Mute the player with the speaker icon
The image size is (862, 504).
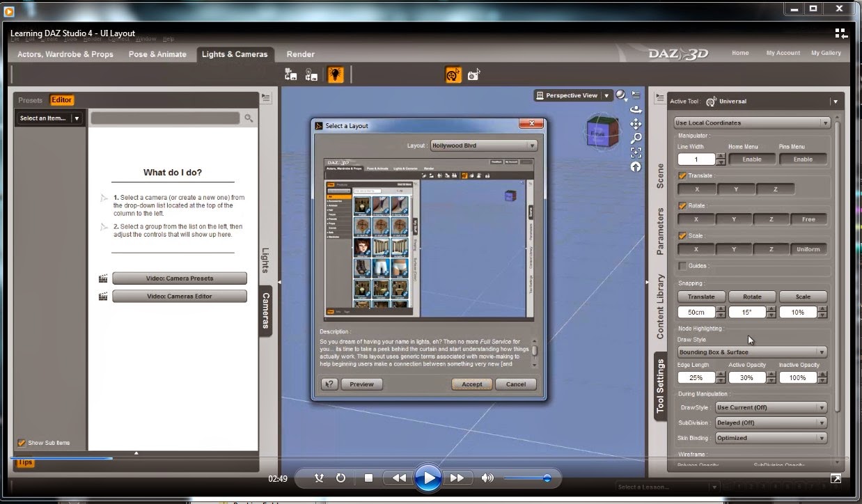point(488,478)
